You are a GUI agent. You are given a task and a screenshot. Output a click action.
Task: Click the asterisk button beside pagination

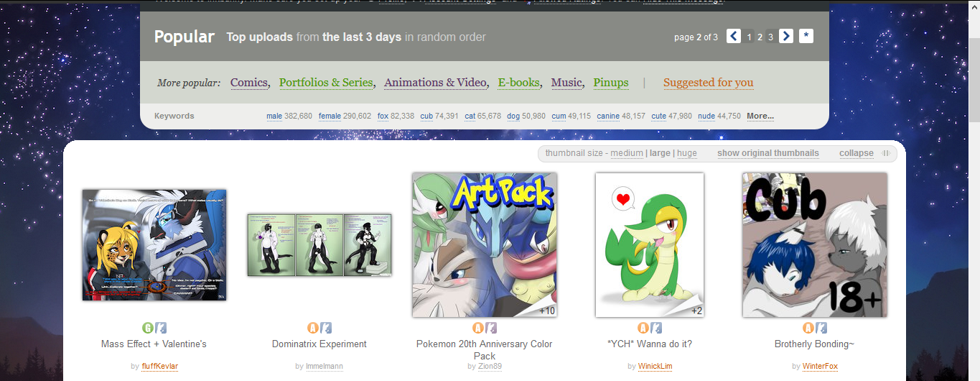point(806,36)
